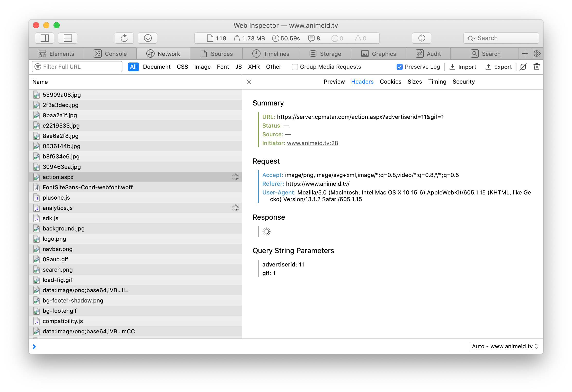572x392 pixels.
Task: Uncheck the Preserve Log checkbox
Action: (x=399, y=67)
